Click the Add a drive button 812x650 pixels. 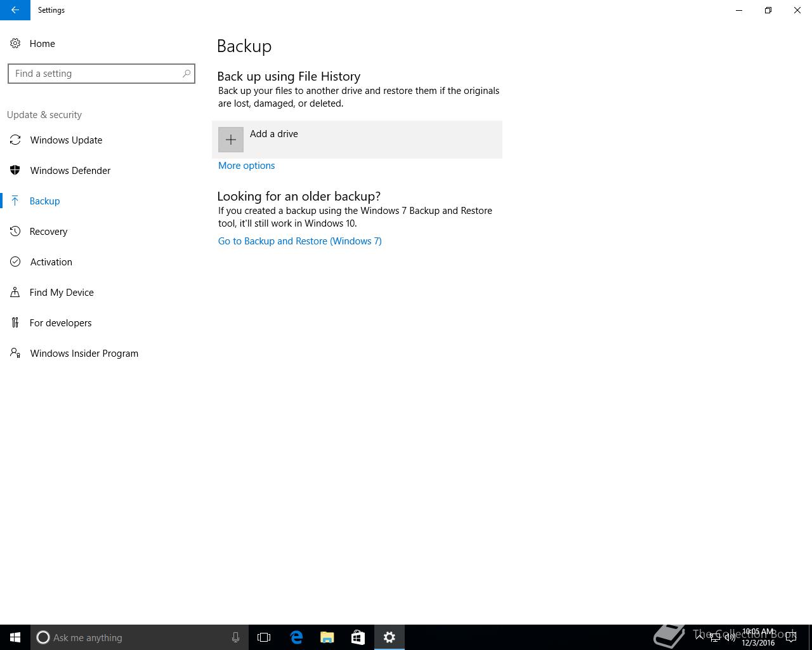[357, 140]
